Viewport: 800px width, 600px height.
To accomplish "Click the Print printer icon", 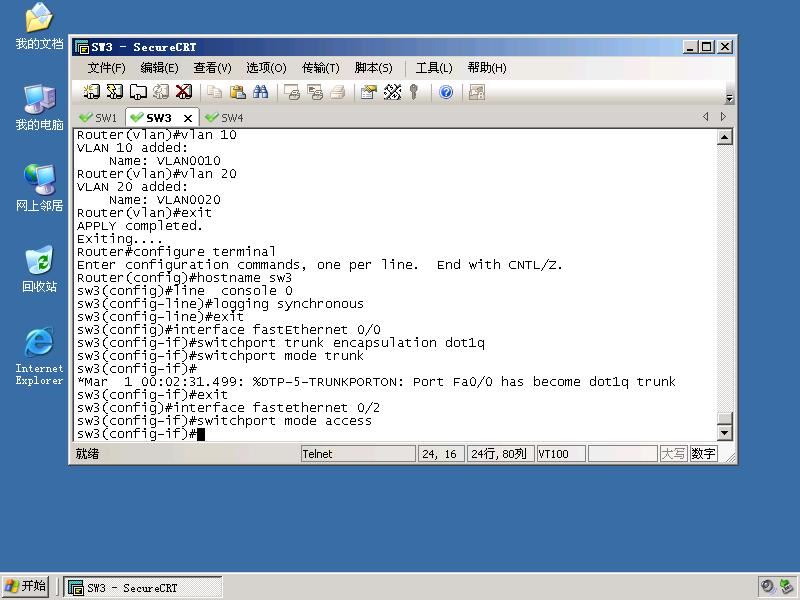I will [338, 92].
